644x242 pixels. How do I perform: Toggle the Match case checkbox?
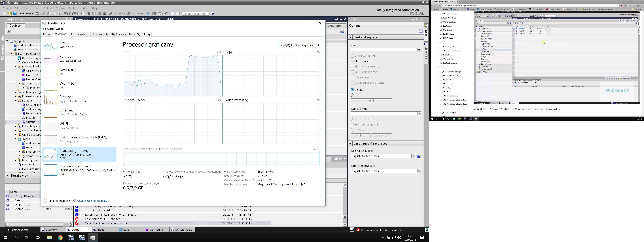click(x=352, y=61)
